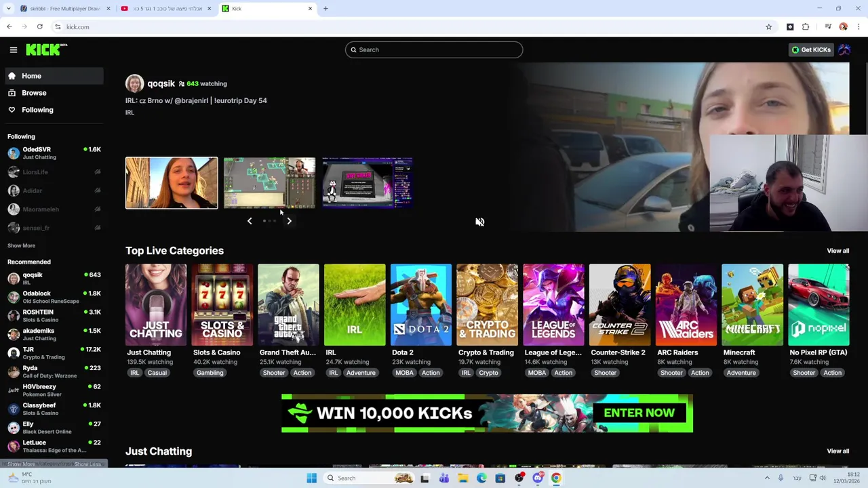
Task: Click ENTER NOW on the KICKs banner
Action: [639, 413]
